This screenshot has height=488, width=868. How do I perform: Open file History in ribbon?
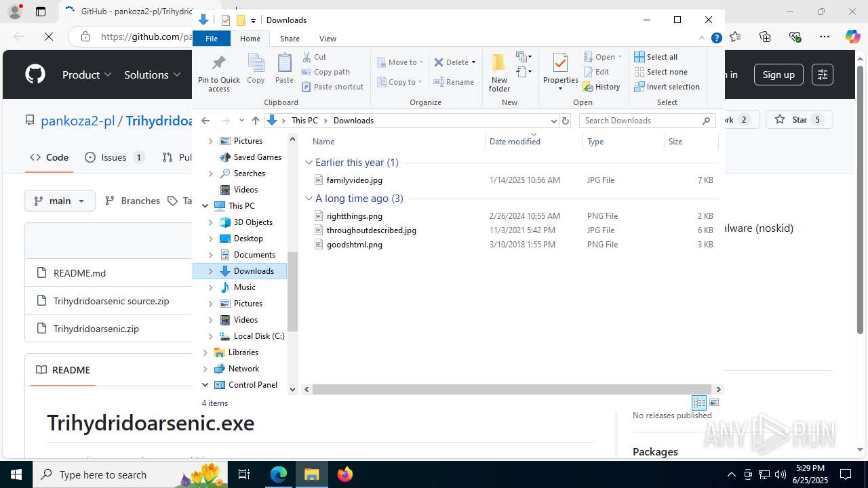tap(601, 87)
